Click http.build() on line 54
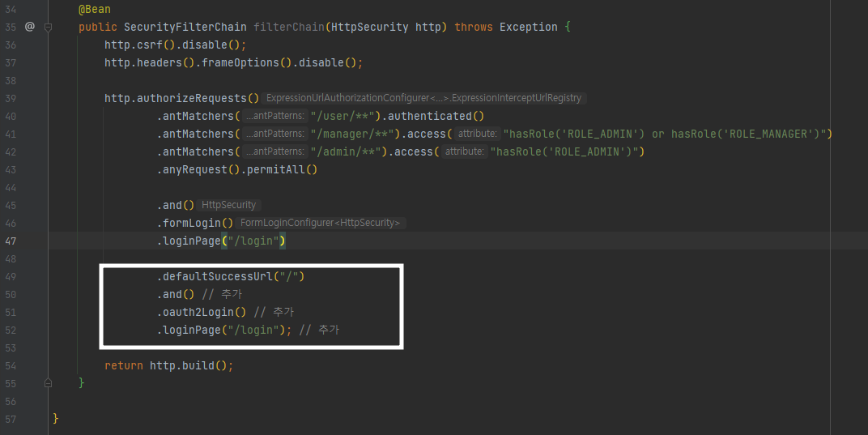The image size is (868, 435). 188,365
